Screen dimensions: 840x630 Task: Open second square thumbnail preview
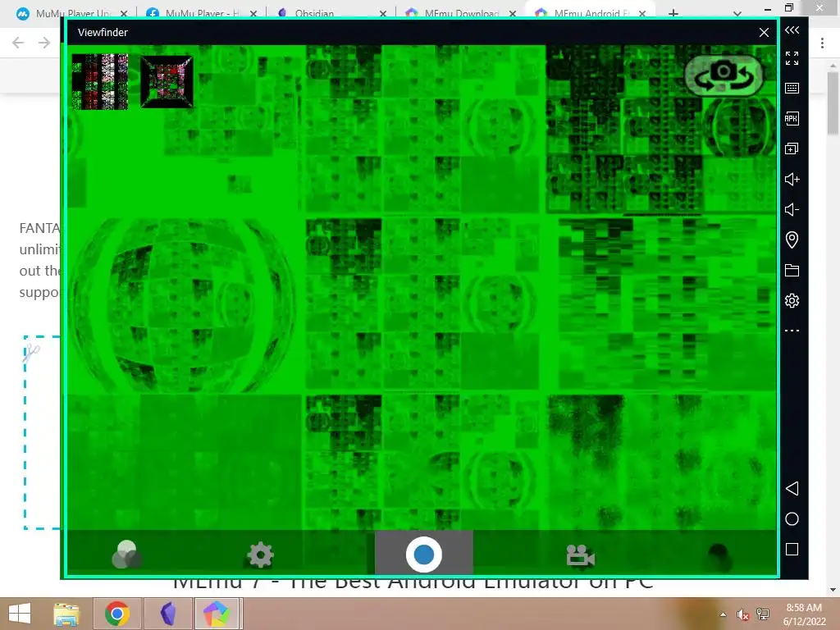click(167, 82)
